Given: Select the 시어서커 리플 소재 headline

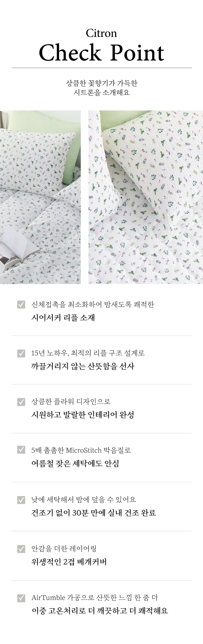Looking at the screenshot, I should tap(63, 318).
